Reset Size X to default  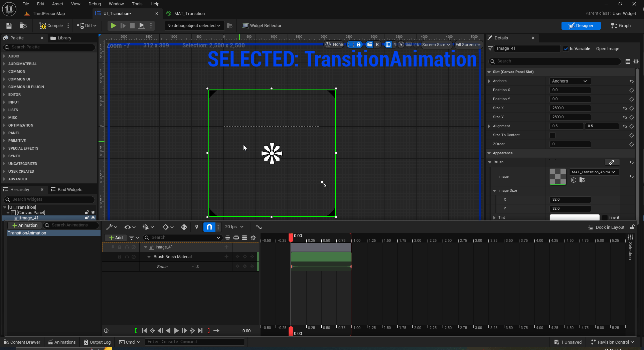coord(625,108)
